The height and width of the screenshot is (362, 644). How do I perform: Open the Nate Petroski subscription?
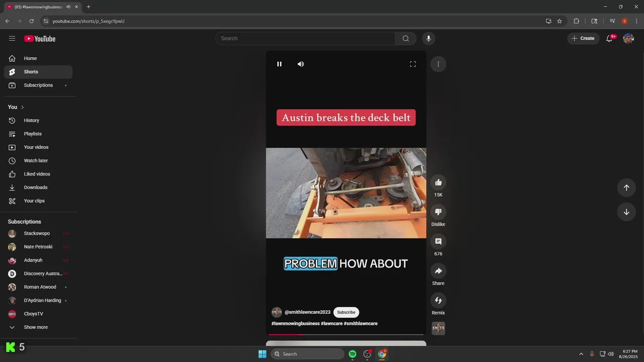(x=38, y=247)
